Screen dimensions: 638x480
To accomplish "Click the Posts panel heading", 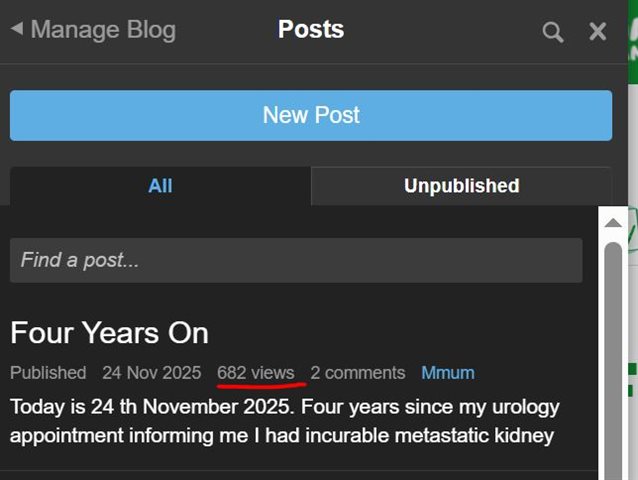I will tap(311, 29).
